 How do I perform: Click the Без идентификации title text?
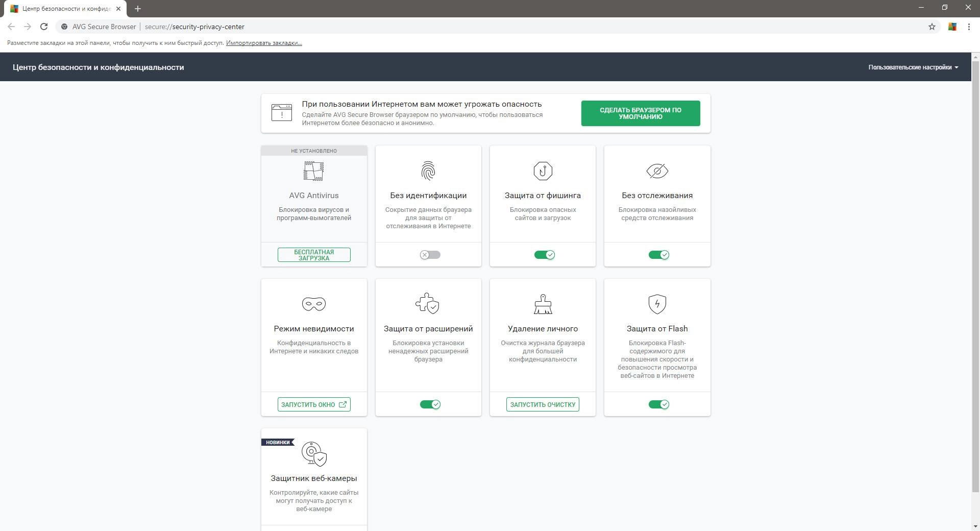click(x=428, y=196)
